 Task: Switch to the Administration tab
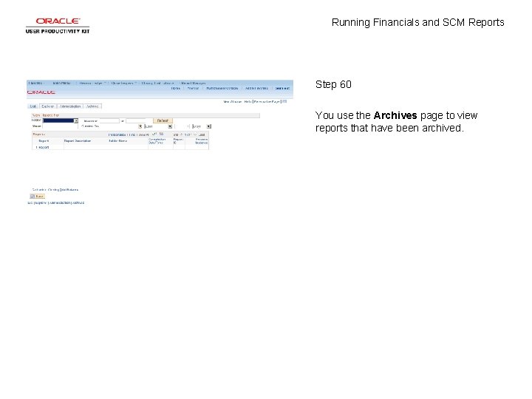coord(70,106)
